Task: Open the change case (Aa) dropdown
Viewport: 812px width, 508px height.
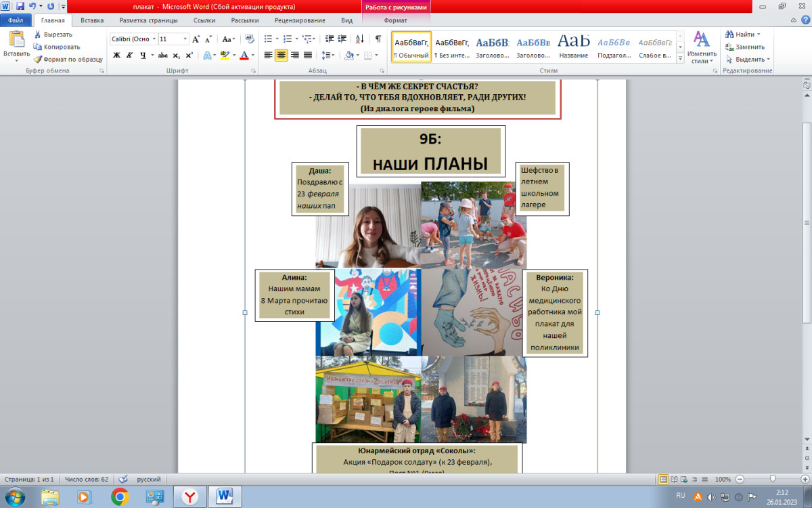Action: click(x=229, y=39)
